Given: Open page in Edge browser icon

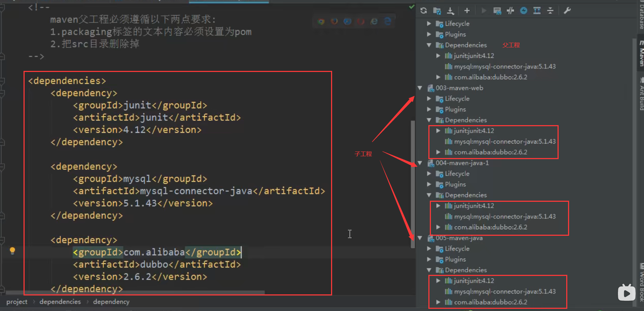Looking at the screenshot, I should click(387, 21).
